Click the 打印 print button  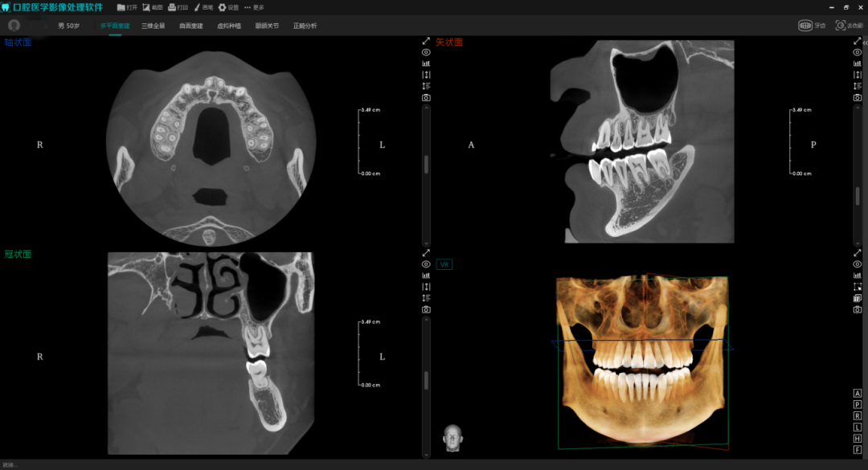coord(178,7)
